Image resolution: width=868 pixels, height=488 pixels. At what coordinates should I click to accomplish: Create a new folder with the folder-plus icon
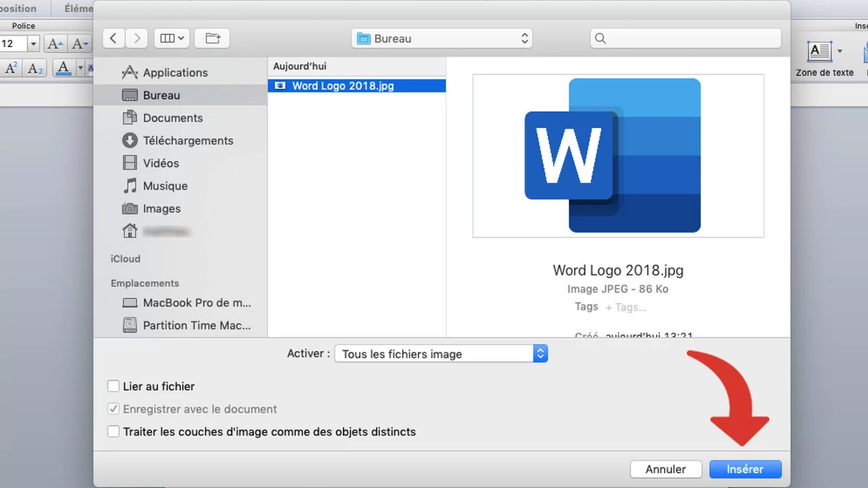[x=213, y=38]
